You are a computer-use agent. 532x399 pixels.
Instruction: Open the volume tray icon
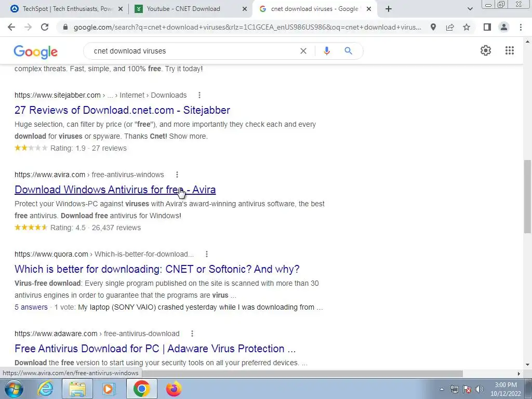(x=479, y=389)
